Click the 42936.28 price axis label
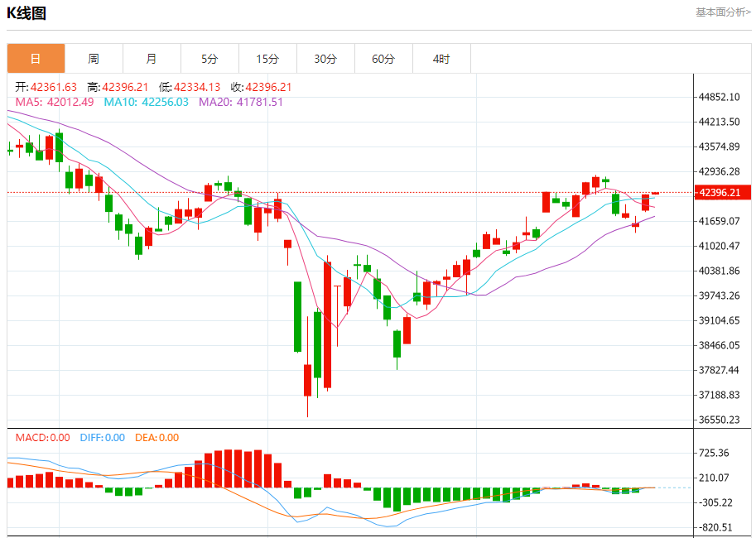This screenshot has height=538, width=756. 720,171
